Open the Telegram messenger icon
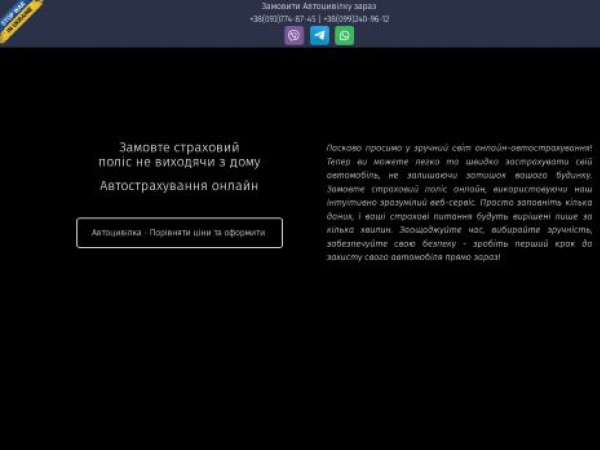The height and width of the screenshot is (450, 600). 319,36
